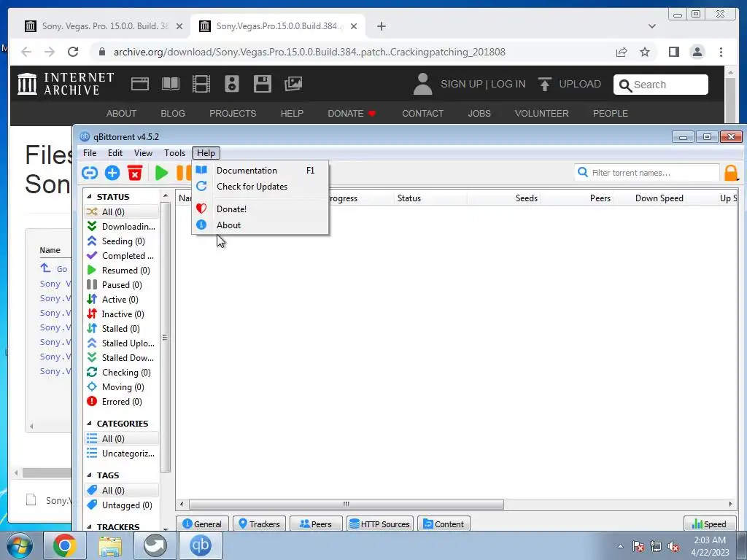Select the Downloading status filter
The image size is (747, 560).
coord(122,227)
